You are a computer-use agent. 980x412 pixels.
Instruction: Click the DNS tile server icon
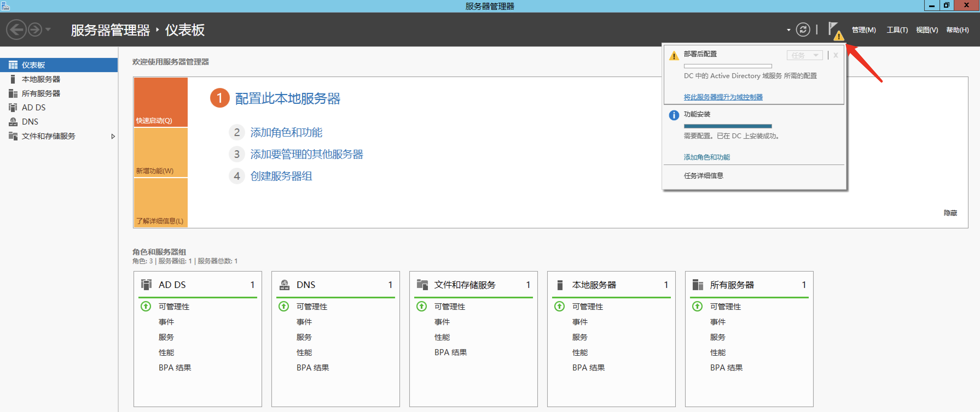pyautogui.click(x=284, y=284)
